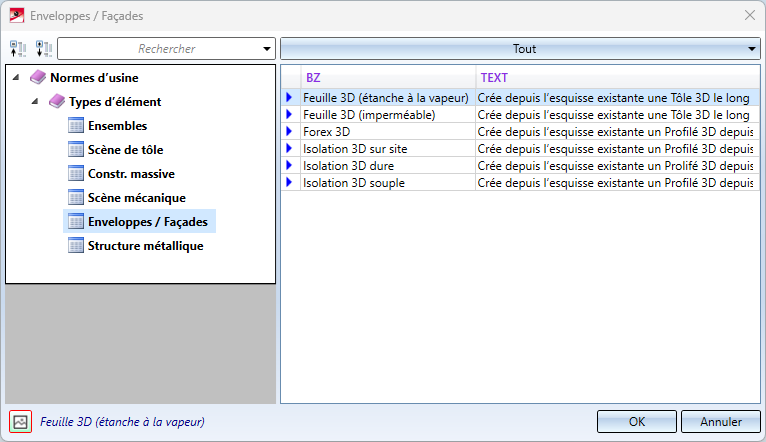Screen dimensions: 766x442
Task: Click the Scène mécanique table icon
Action: point(76,198)
